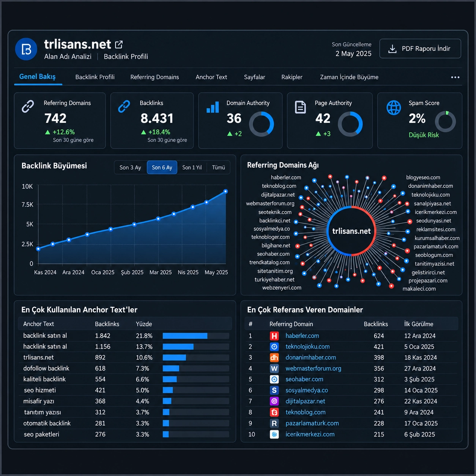Sort by the Yüzde column header

tap(144, 324)
